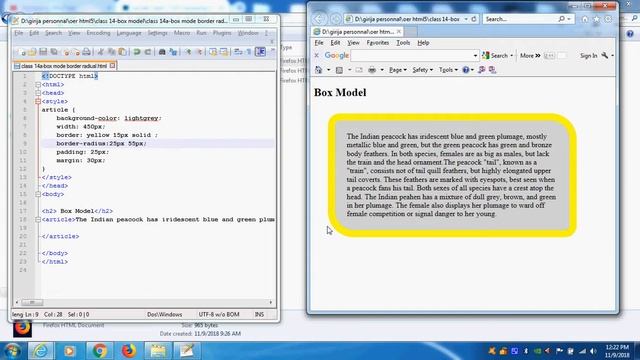This screenshot has height=360, width=640.
Task: Refresh the page in Internet Explorer
Action: coord(474,19)
